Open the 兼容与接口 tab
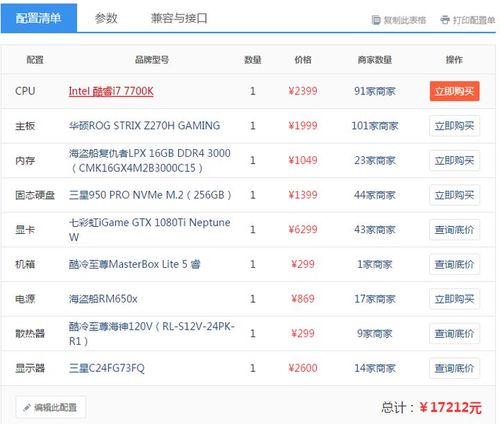This screenshot has height=424, width=500. [x=179, y=18]
